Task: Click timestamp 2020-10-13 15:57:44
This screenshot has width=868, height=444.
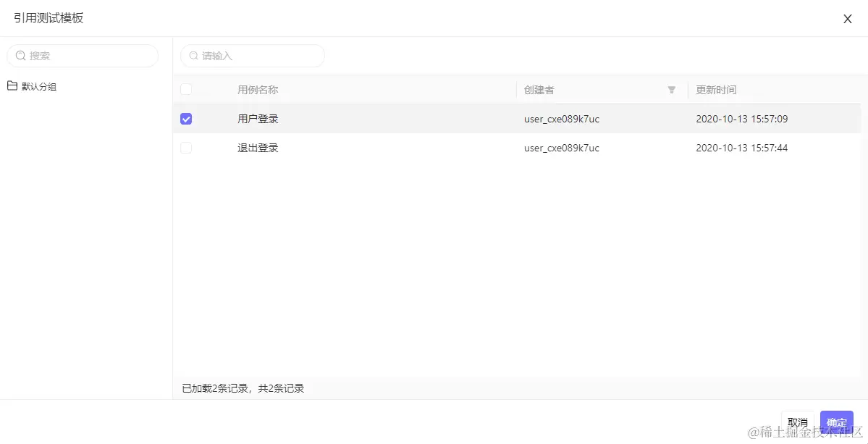Action: coord(742,148)
